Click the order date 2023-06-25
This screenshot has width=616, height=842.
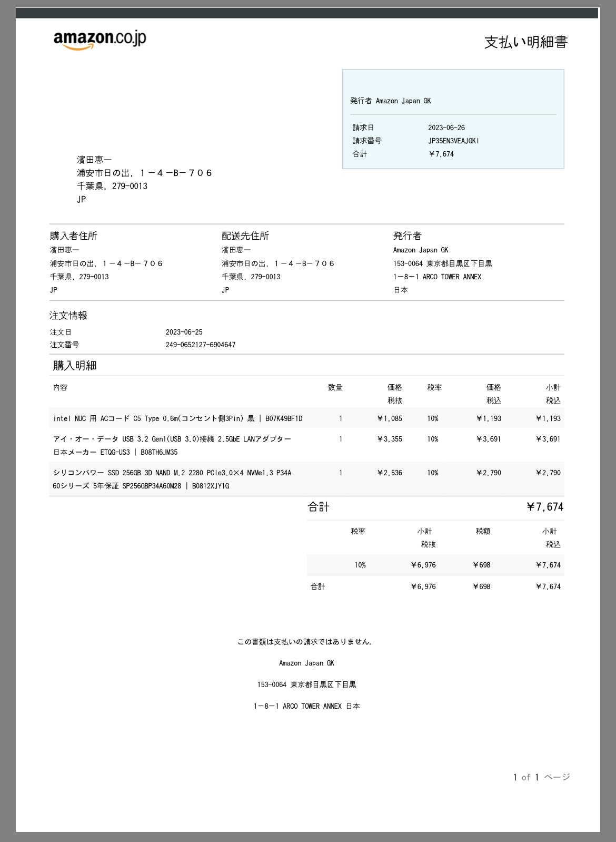click(184, 332)
